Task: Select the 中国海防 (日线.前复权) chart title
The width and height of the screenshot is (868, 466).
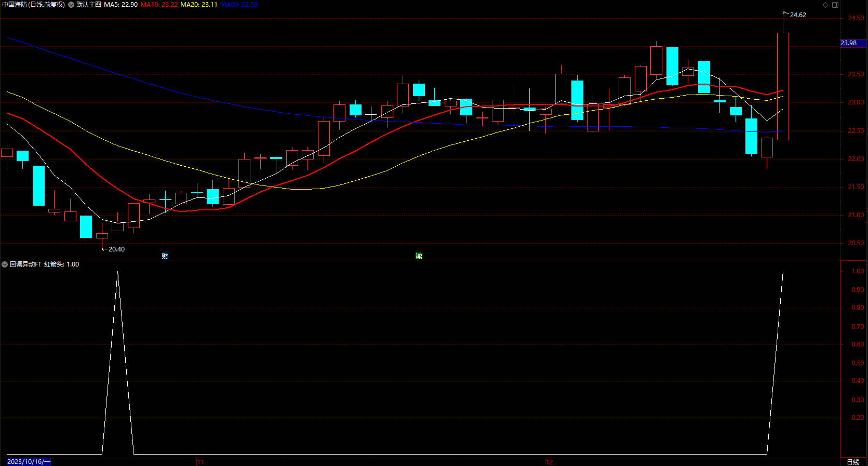Action: tap(34, 5)
